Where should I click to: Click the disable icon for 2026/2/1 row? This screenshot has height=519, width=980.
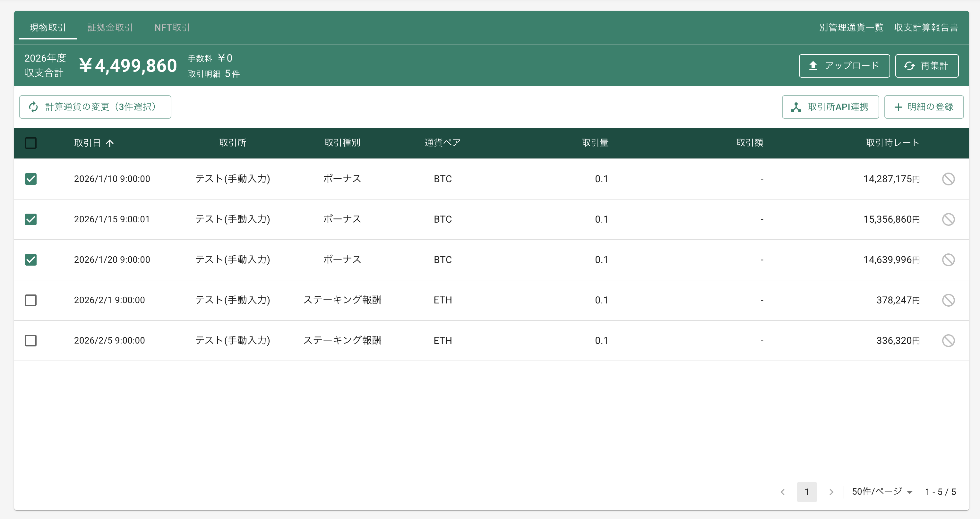[x=948, y=300]
